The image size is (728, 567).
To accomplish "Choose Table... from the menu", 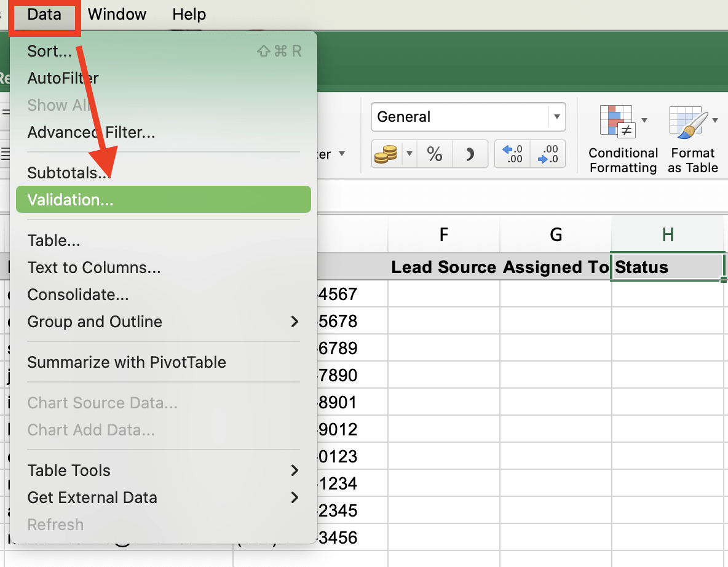I will pyautogui.click(x=164, y=240).
